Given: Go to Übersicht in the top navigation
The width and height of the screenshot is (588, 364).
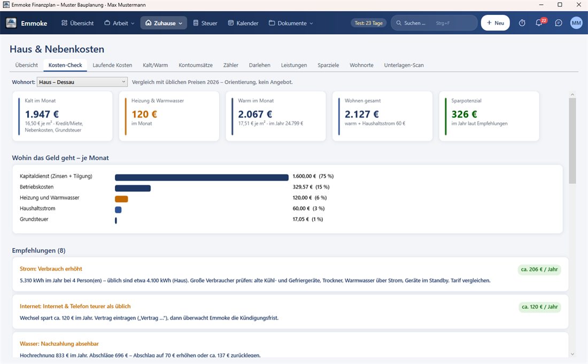Looking at the screenshot, I should [x=78, y=23].
